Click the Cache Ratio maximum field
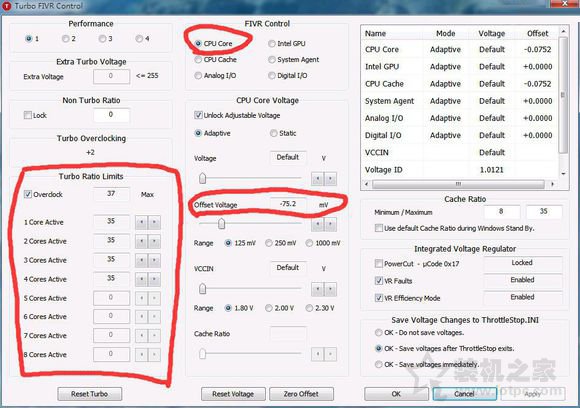This screenshot has height=408, width=580. coord(543,212)
